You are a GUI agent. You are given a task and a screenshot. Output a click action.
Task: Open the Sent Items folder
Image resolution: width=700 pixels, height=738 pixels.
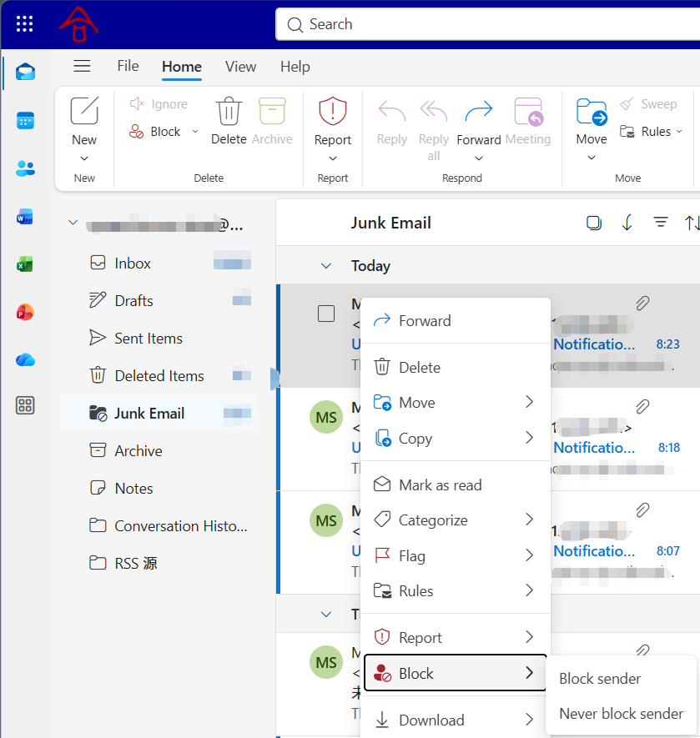tap(148, 339)
